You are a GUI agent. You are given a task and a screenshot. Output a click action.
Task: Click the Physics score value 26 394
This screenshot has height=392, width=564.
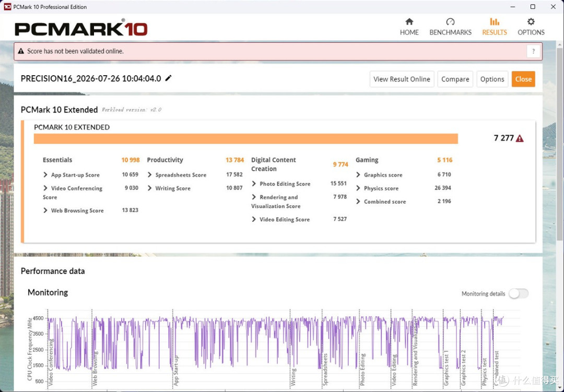(442, 188)
